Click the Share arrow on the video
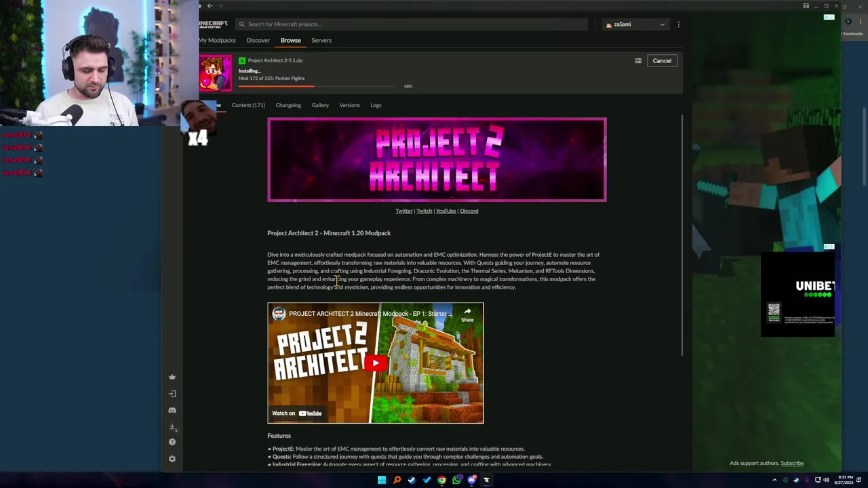This screenshot has width=868, height=488. pos(467,314)
